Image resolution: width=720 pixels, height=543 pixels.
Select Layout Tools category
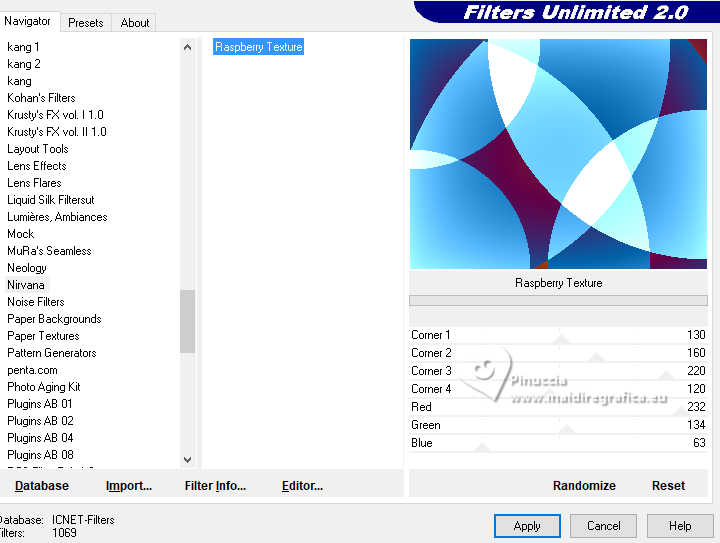pyautogui.click(x=38, y=149)
